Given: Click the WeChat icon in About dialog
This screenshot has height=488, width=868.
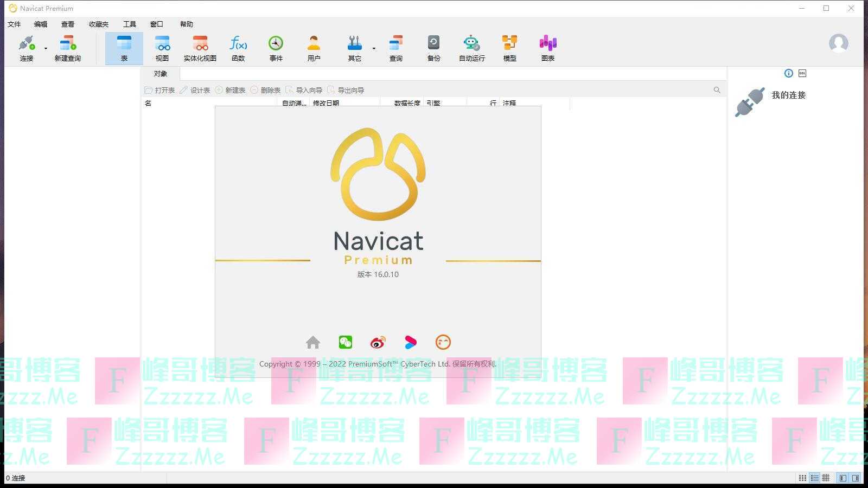Looking at the screenshot, I should coord(346,342).
